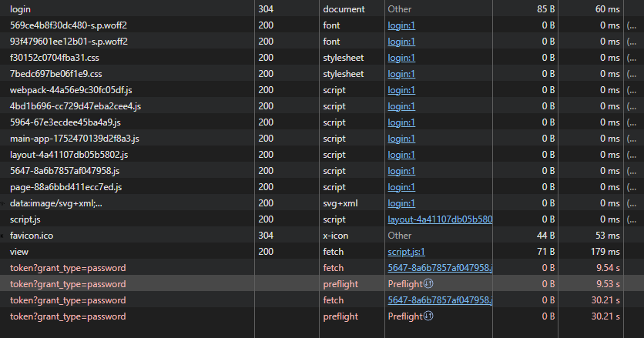The width and height of the screenshot is (644, 338).
Task: Select the webpack-44a56e9c30fc05df.js request
Action: point(71,90)
